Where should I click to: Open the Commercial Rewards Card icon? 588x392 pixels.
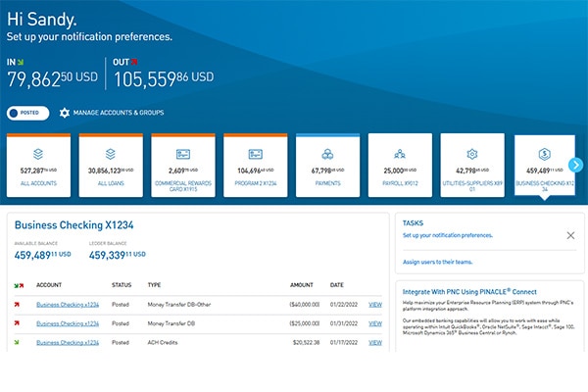click(x=183, y=154)
